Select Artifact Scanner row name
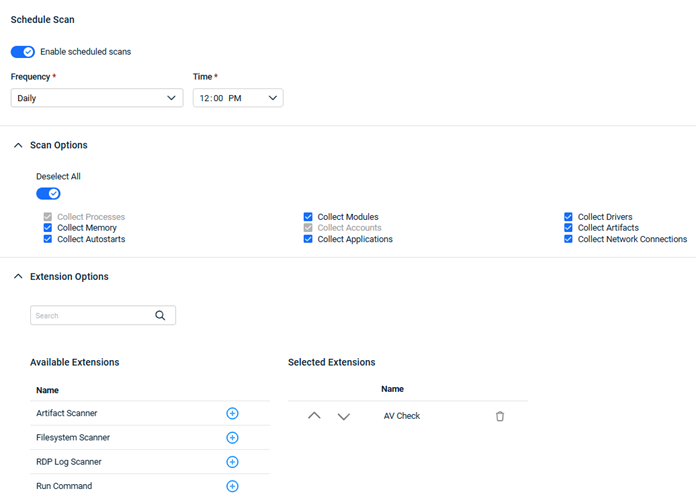The height and width of the screenshot is (493, 696). pos(67,413)
